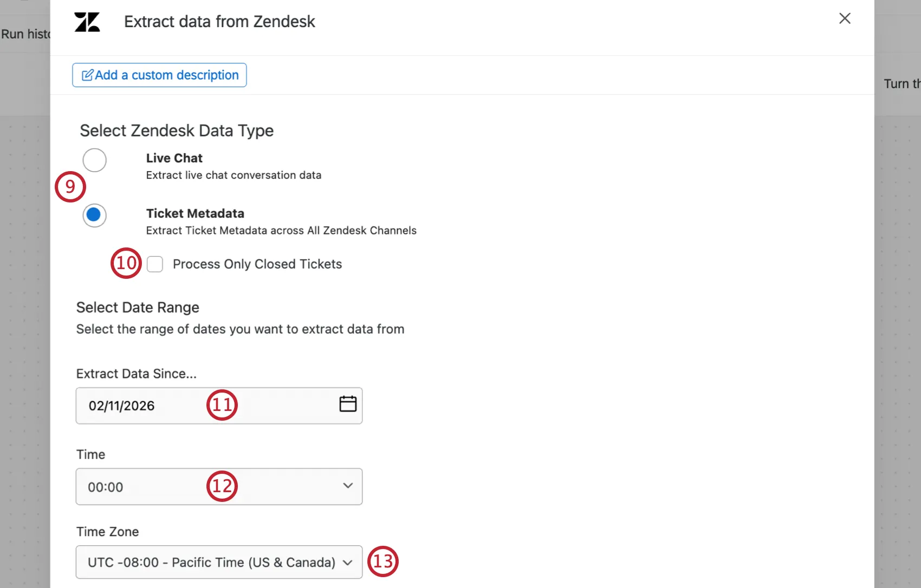Image resolution: width=921 pixels, height=588 pixels.
Task: Click the Run history label
Action: pyautogui.click(x=26, y=34)
